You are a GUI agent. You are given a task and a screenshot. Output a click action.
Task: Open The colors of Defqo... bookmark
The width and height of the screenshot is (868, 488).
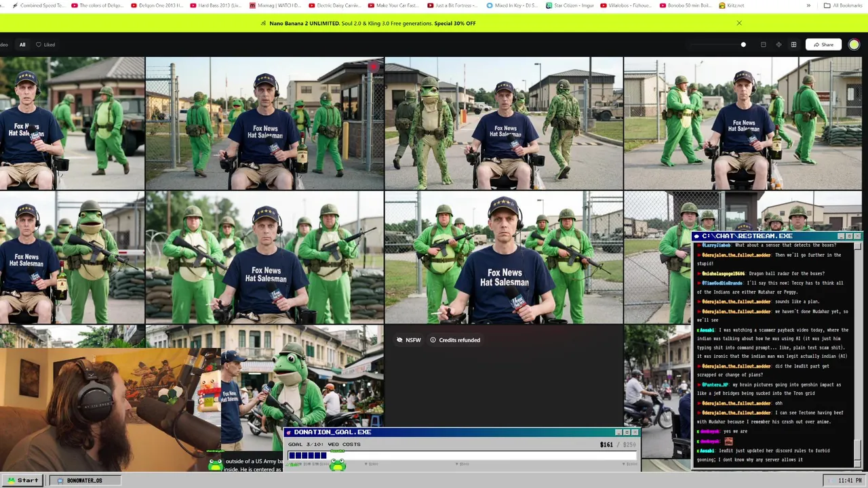point(97,5)
